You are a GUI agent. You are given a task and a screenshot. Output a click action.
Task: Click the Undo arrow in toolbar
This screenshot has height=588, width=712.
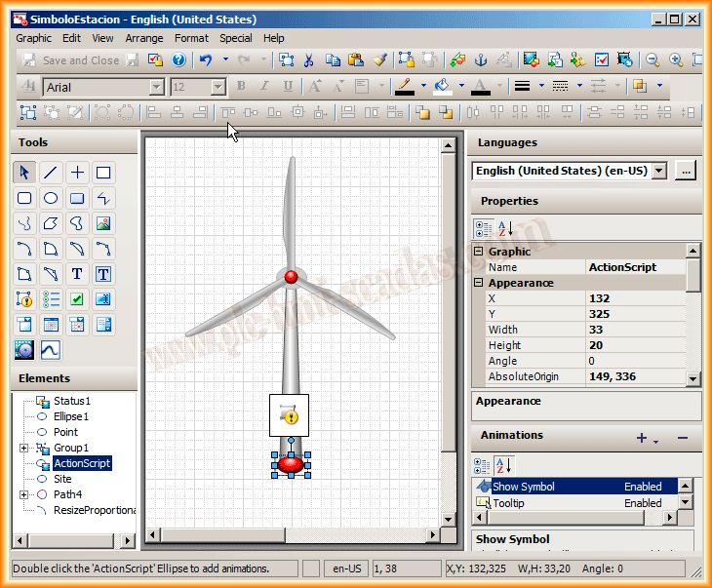(x=206, y=60)
